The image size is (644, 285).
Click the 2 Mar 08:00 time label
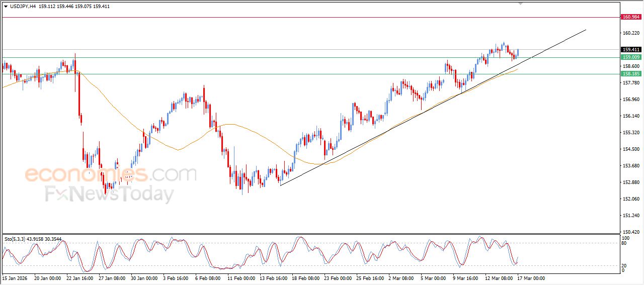(x=401, y=278)
